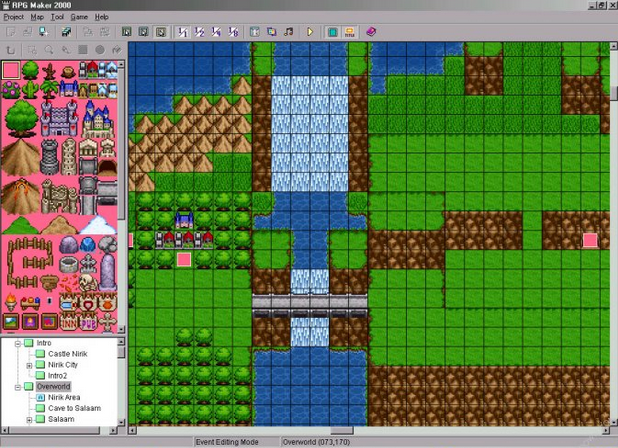Pick the wooden fence enclosure tile
The image size is (618, 448).
click(30, 262)
